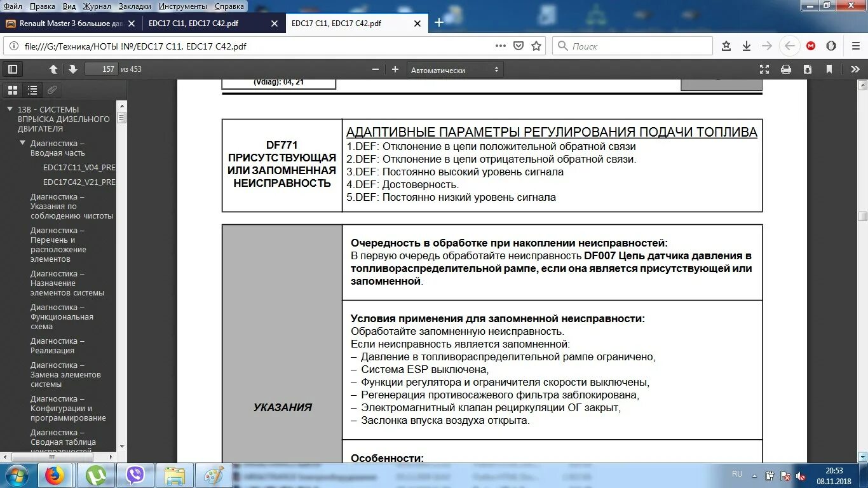868x488 pixels.
Task: Open 'Замена элементов системы' outline item
Action: (65, 375)
